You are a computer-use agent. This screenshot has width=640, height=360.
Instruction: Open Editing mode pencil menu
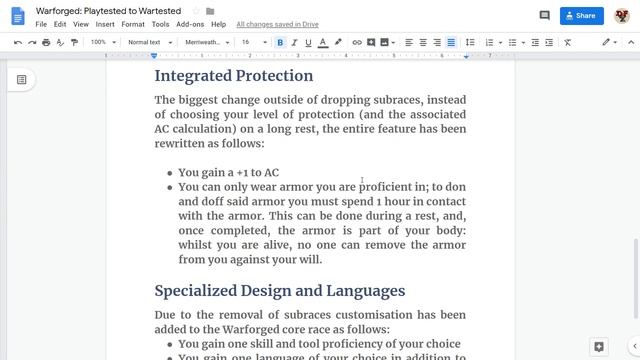606,42
